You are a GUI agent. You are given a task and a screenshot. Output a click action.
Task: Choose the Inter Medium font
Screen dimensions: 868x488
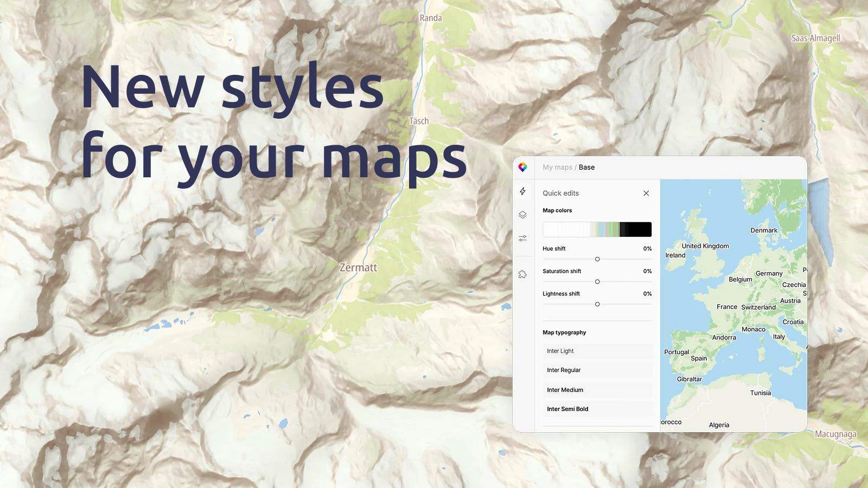tap(597, 390)
